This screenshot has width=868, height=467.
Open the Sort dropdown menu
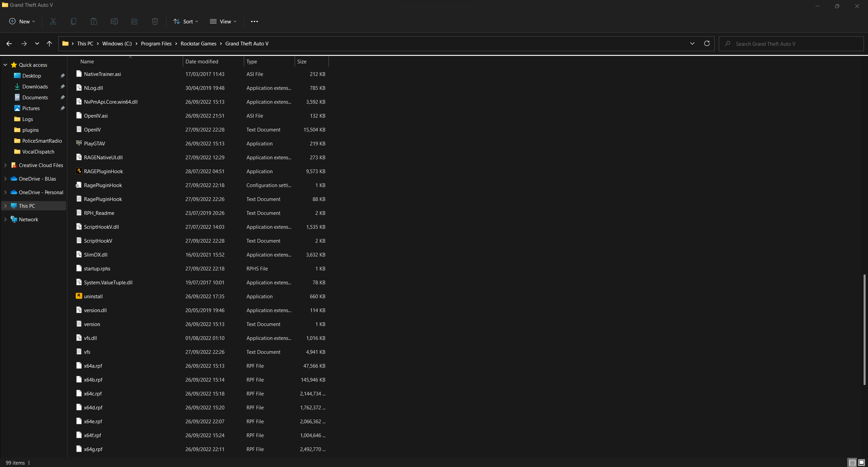(186, 21)
